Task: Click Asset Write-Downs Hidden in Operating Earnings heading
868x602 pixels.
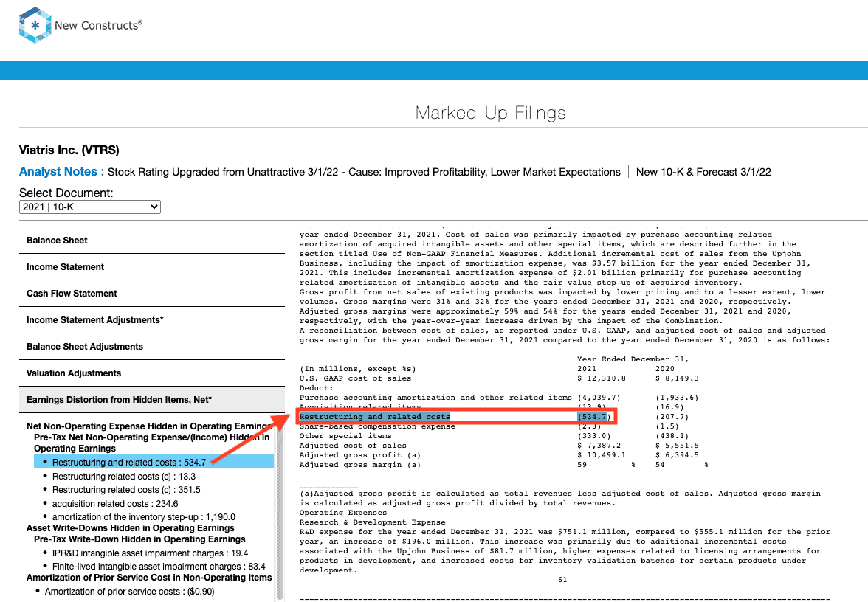Action: click(x=131, y=528)
